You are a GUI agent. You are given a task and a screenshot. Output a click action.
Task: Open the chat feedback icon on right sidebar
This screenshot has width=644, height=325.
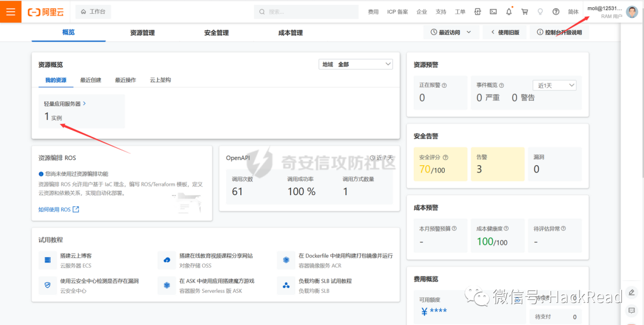tap(631, 310)
